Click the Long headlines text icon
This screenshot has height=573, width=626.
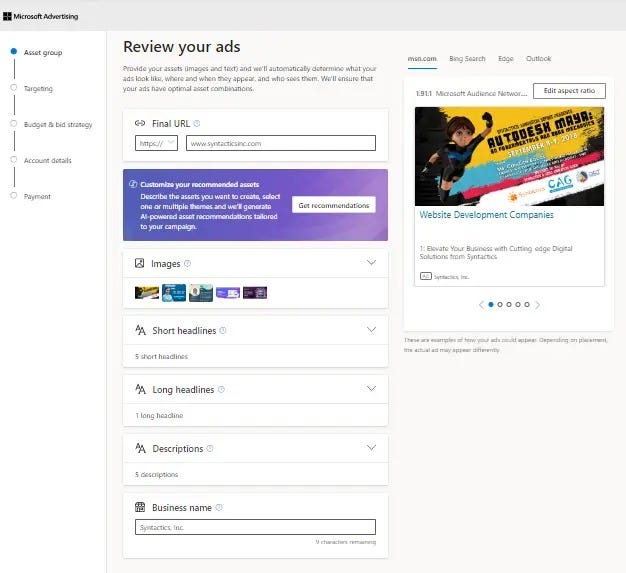coord(140,389)
